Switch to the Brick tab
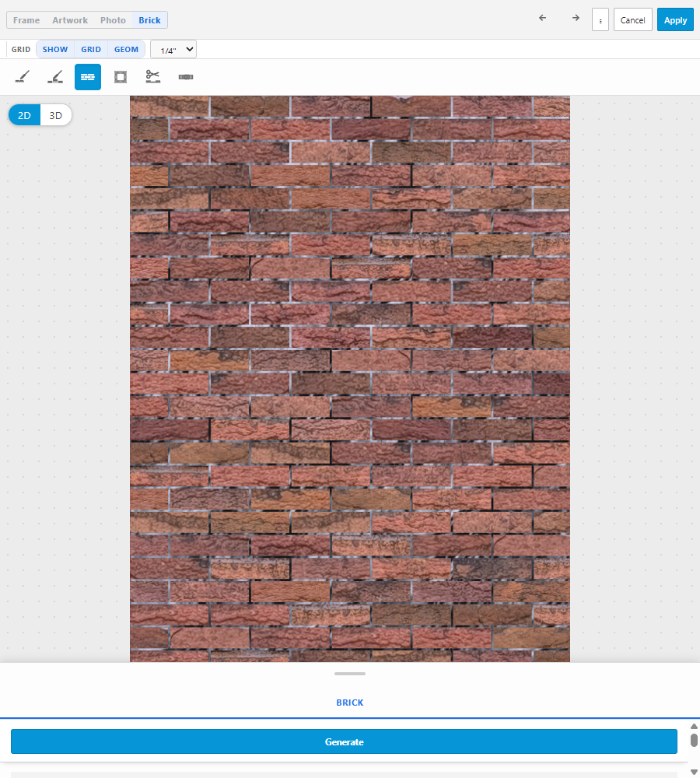Screen dimensions: 700x778 [149, 20]
